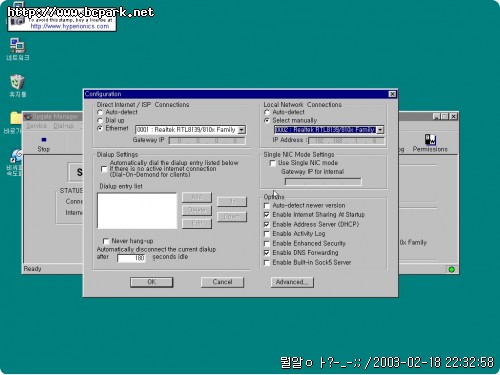Click the Cancel button

click(222, 282)
